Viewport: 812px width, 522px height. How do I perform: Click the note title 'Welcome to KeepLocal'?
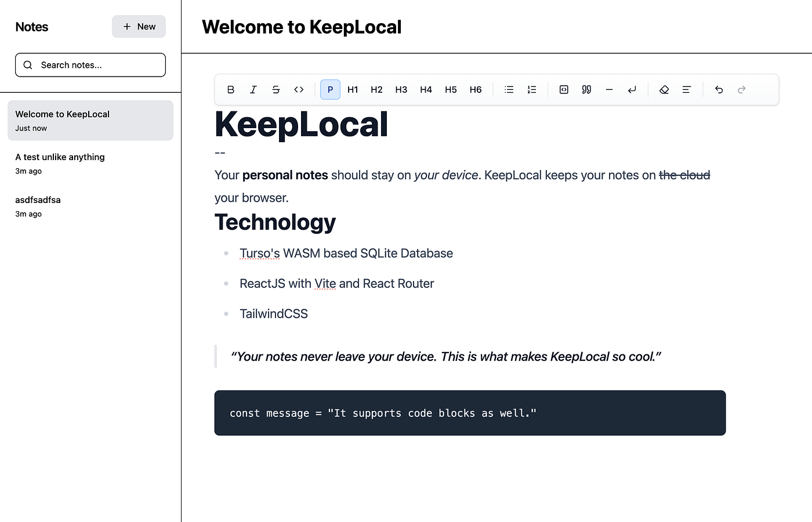(302, 27)
